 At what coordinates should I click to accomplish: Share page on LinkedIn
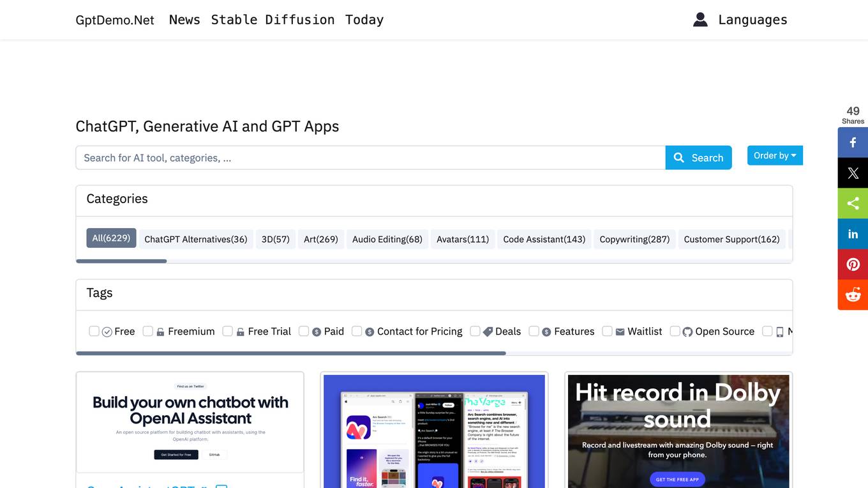point(853,234)
